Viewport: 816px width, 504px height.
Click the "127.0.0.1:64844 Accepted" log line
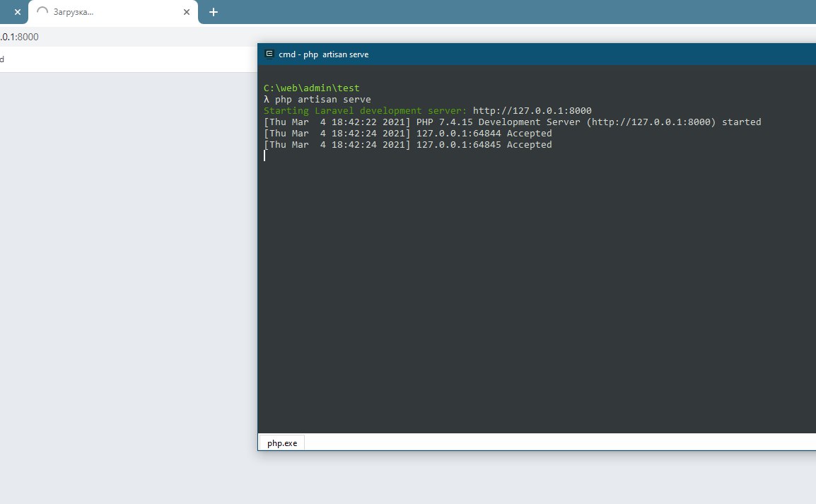pyautogui.click(x=407, y=134)
